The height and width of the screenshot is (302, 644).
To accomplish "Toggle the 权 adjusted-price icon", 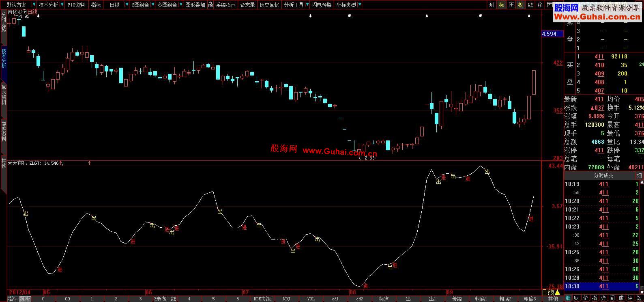I will click(521, 5).
